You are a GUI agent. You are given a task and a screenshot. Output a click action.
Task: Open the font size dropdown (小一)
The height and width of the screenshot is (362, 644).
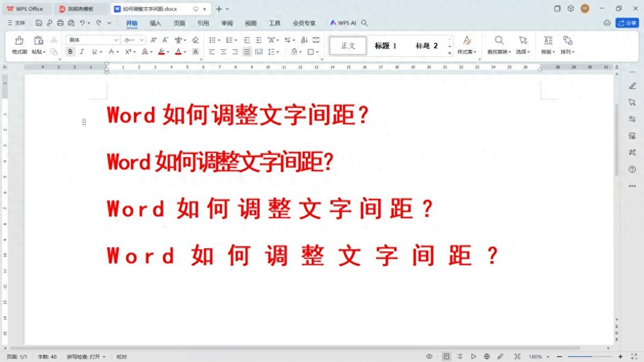click(x=142, y=40)
